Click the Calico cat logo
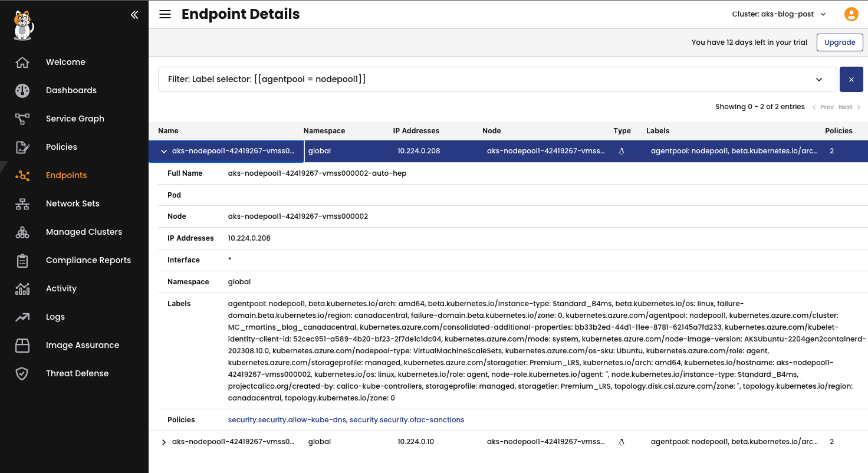Viewport: 868px width, 473px height. (x=24, y=25)
